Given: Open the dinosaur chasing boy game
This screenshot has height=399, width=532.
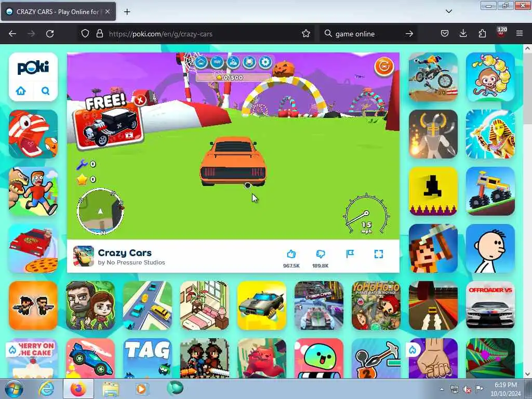Looking at the screenshot, I should pyautogui.click(x=33, y=191).
